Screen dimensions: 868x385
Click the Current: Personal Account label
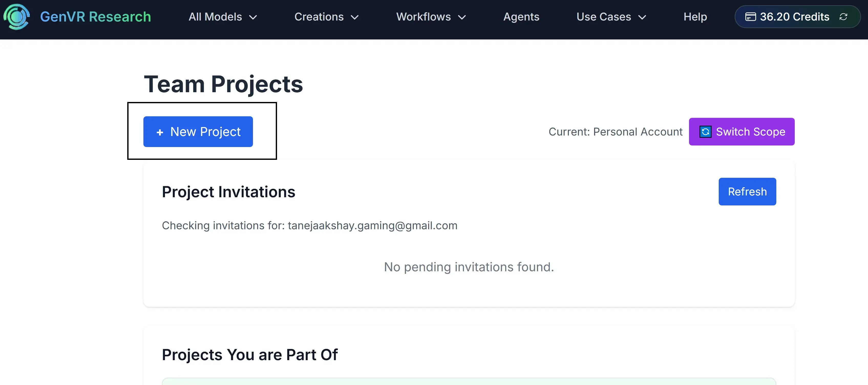(x=616, y=132)
